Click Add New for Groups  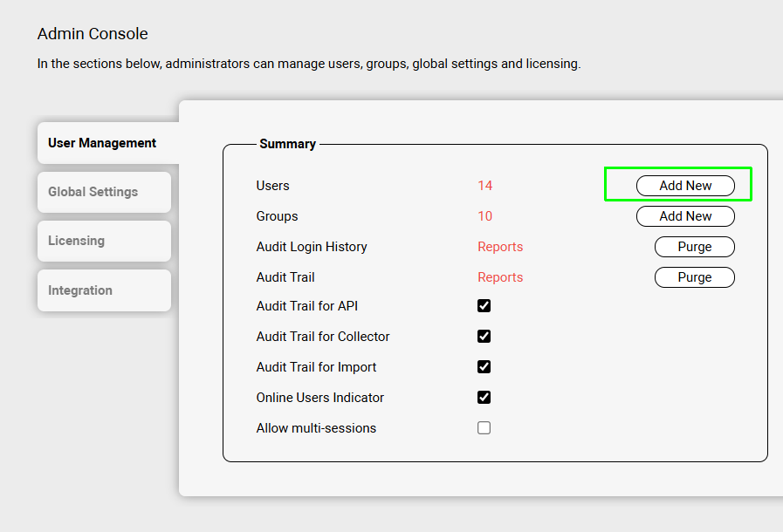coord(685,216)
